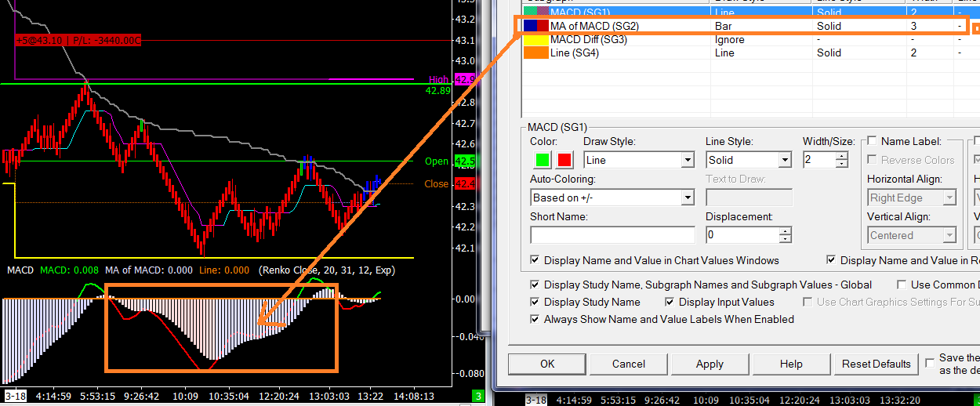This screenshot has width=980, height=406.
Task: Increase Displacement with the up arrow
Action: pyautogui.click(x=786, y=231)
